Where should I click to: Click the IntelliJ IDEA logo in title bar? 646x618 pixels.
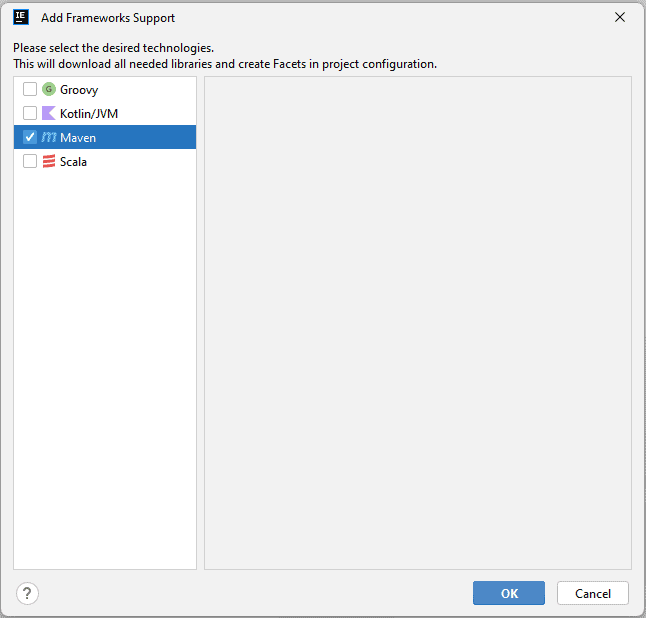click(21, 17)
